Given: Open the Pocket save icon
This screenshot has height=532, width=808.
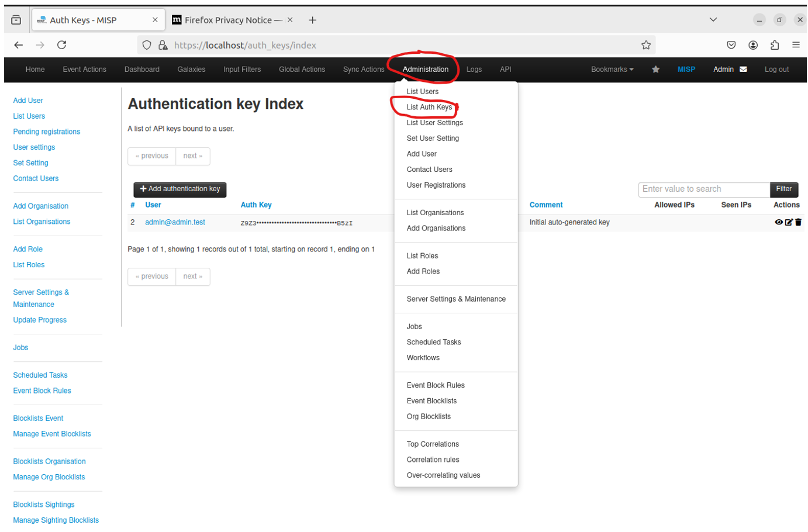Looking at the screenshot, I should (731, 45).
